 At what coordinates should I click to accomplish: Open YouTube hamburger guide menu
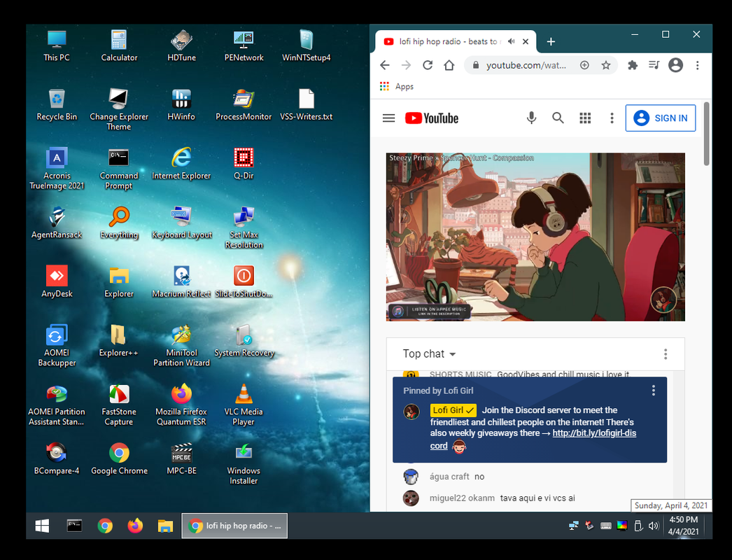(388, 118)
